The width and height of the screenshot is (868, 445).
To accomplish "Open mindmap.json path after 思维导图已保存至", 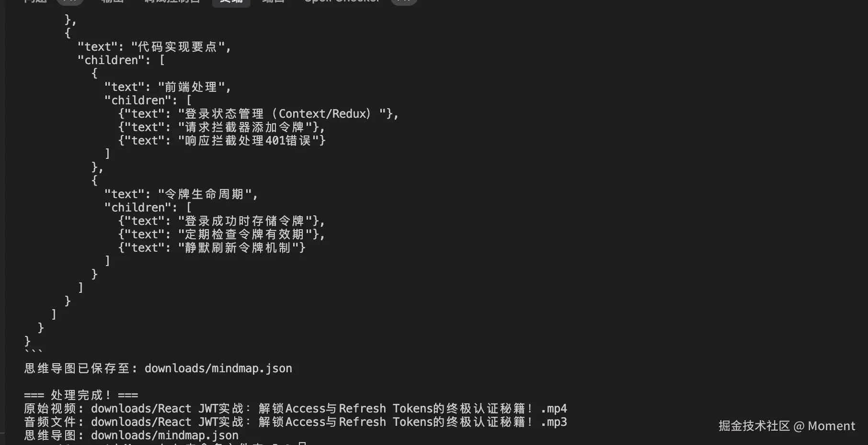I will [x=218, y=368].
